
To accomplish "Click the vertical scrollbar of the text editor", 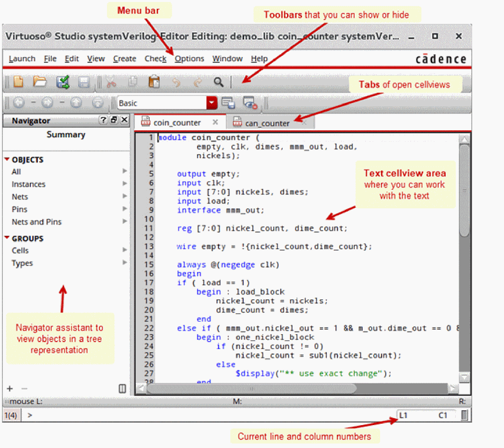I will (x=464, y=199).
